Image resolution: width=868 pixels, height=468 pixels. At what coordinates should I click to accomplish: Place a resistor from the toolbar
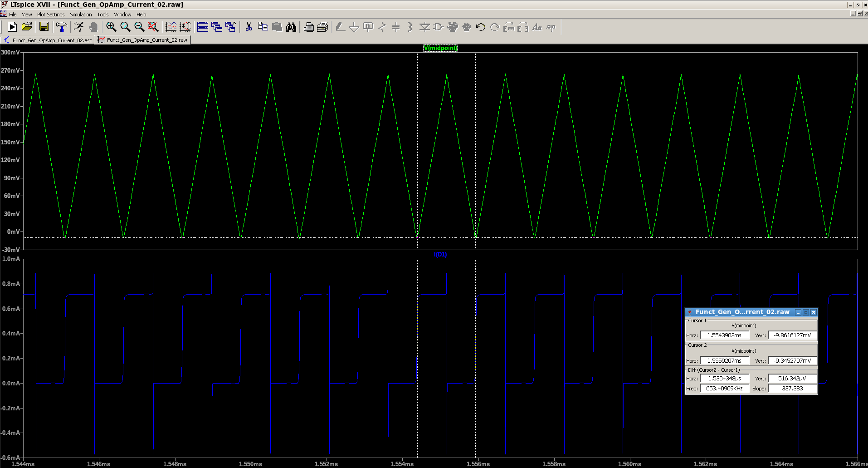tap(382, 27)
